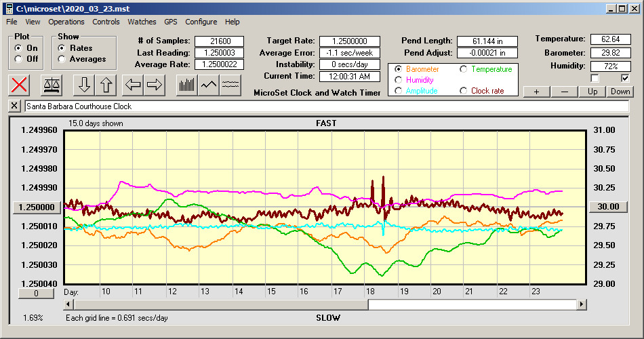Click the 30.00 right axis button
Image resolution: width=644 pixels, height=339 pixels.
click(x=608, y=207)
